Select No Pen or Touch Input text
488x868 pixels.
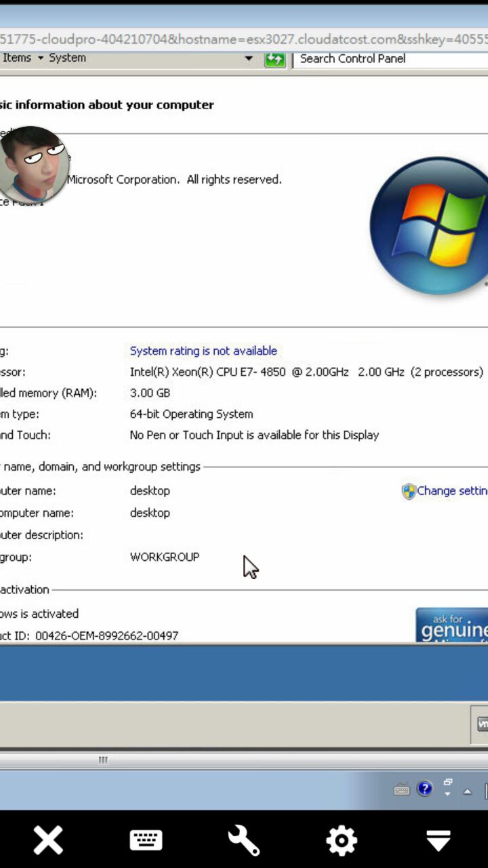(x=254, y=435)
